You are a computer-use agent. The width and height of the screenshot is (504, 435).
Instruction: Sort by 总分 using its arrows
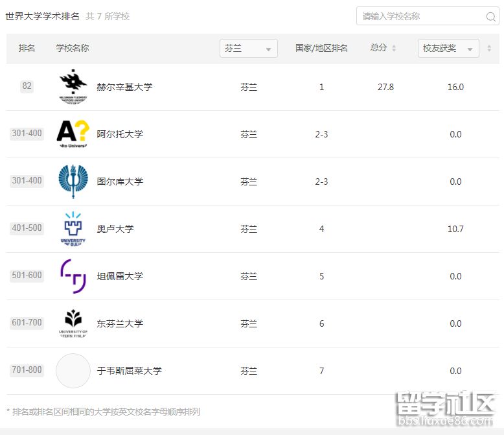[x=394, y=48]
